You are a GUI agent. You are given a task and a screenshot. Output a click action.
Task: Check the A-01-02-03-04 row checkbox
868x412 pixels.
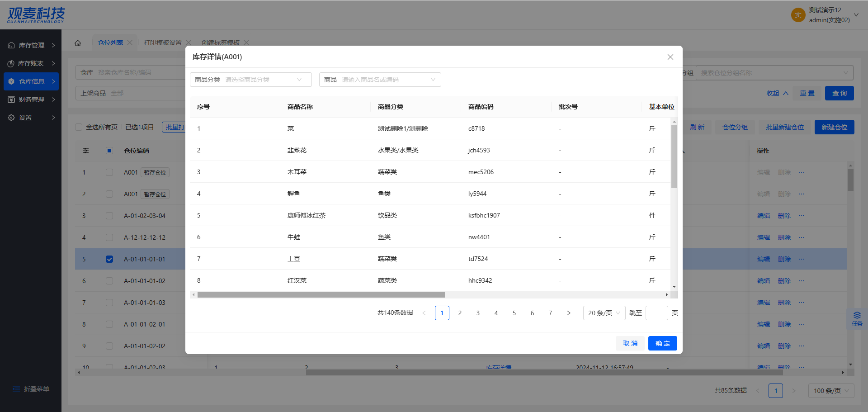(109, 216)
